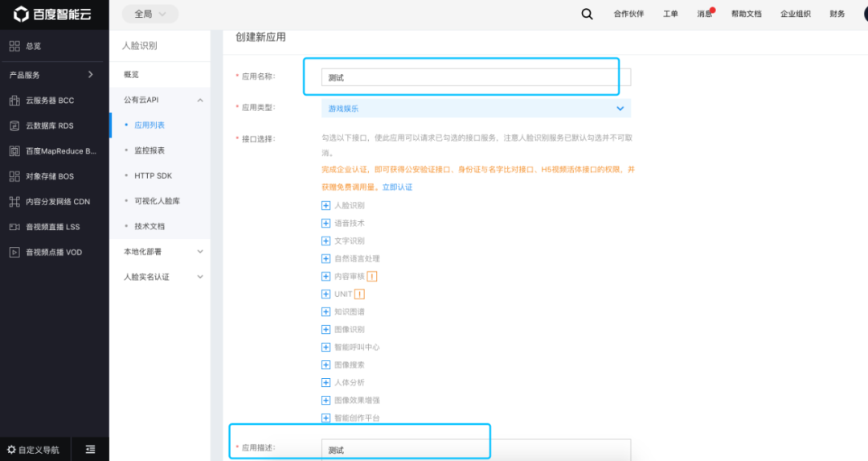Click warning icon next to 内容审核
The width and height of the screenshot is (868, 461).
click(x=371, y=277)
